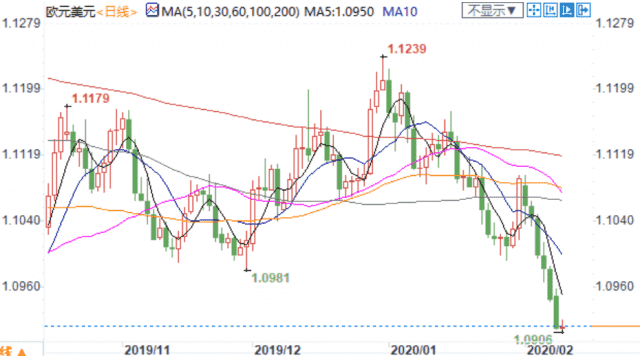Click the 1.0906 low price label

533,339
